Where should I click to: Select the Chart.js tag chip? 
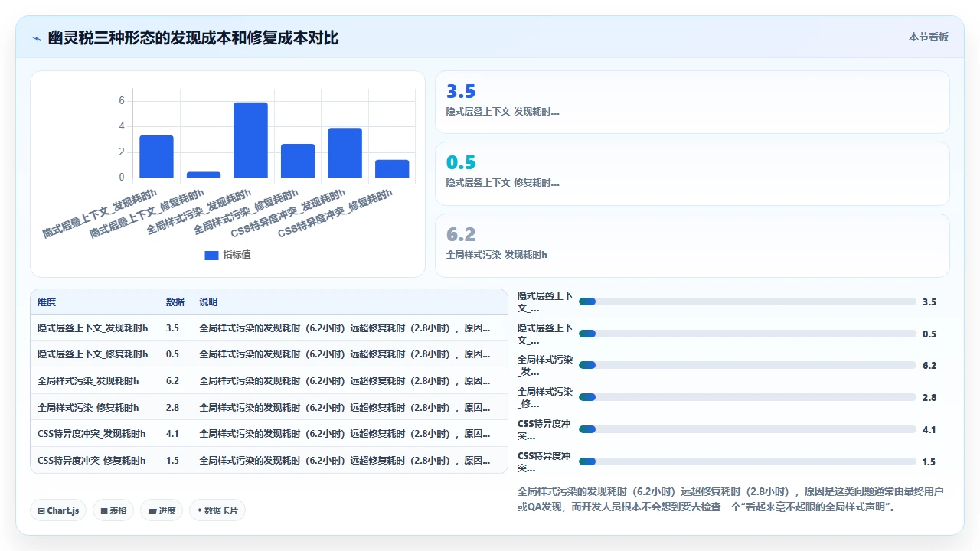point(58,510)
